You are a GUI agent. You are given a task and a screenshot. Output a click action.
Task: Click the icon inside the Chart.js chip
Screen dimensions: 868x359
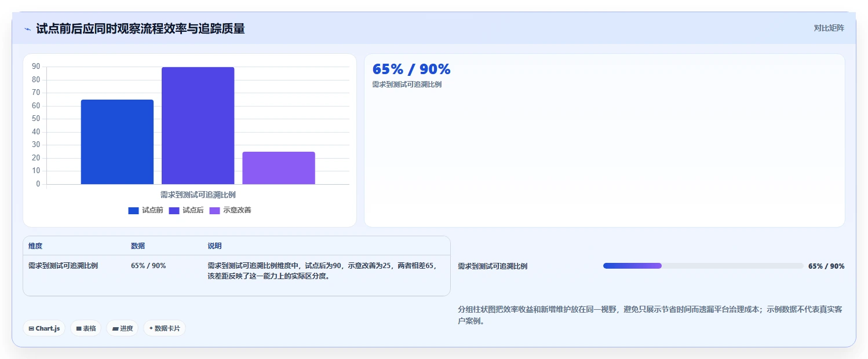[31, 328]
